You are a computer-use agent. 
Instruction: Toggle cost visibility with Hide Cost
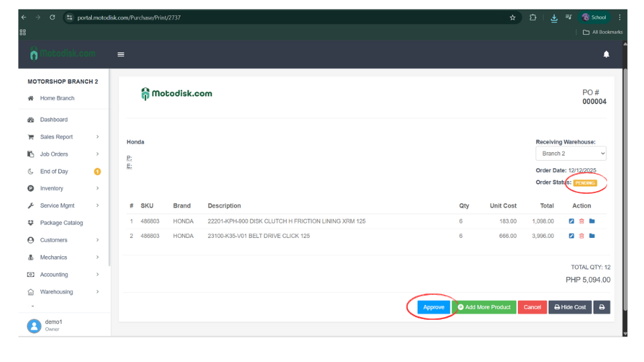(x=570, y=307)
